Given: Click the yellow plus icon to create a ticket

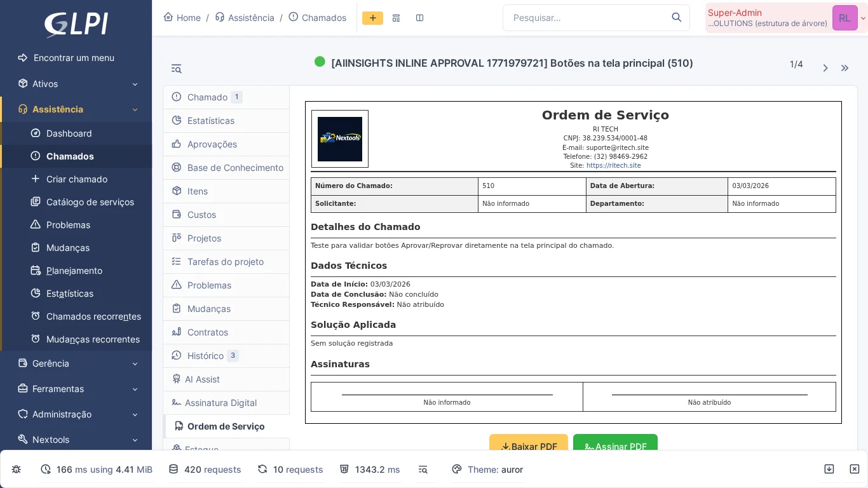Looking at the screenshot, I should 373,18.
